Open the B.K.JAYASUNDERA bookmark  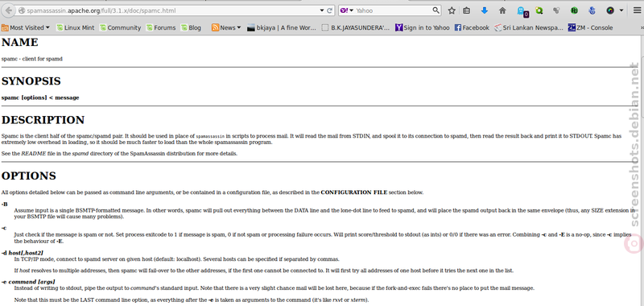[x=356, y=27]
